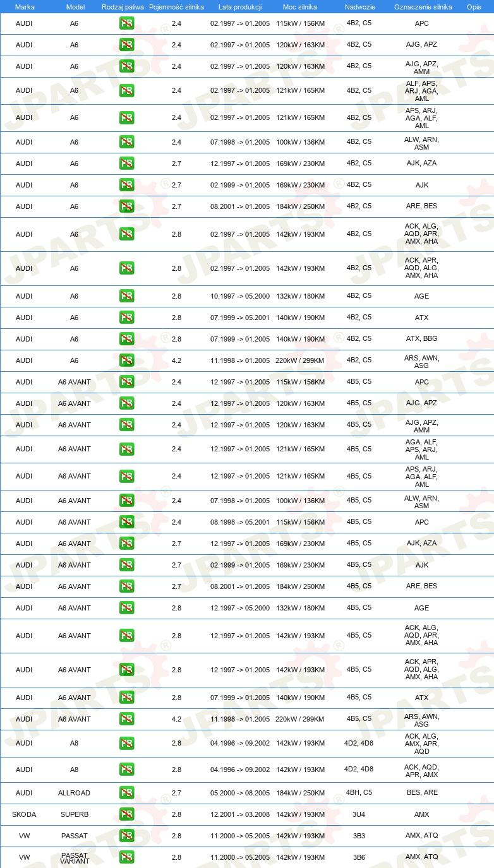Screen dimensions: 494x868
Task: Click the ATX, BBG engine code cell
Action: (x=422, y=339)
